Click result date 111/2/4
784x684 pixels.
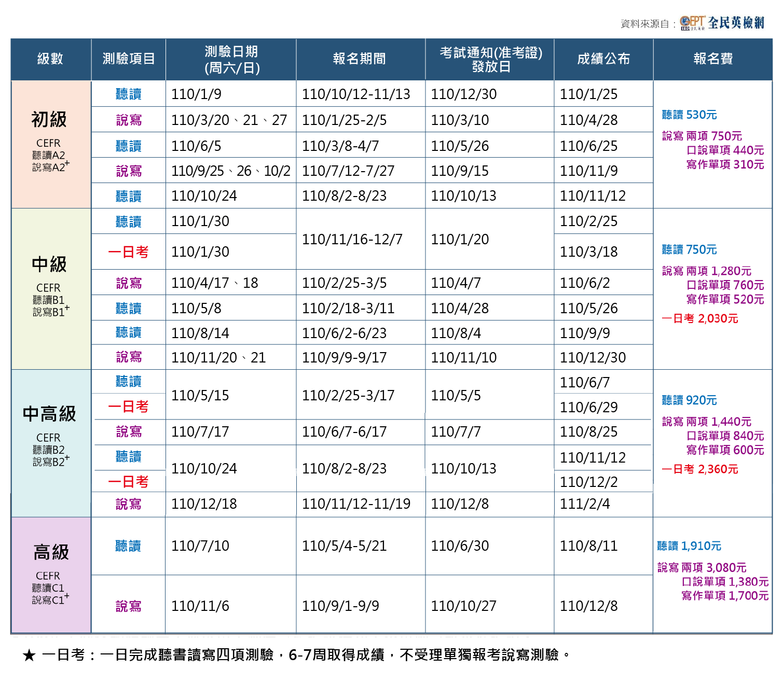(585, 504)
